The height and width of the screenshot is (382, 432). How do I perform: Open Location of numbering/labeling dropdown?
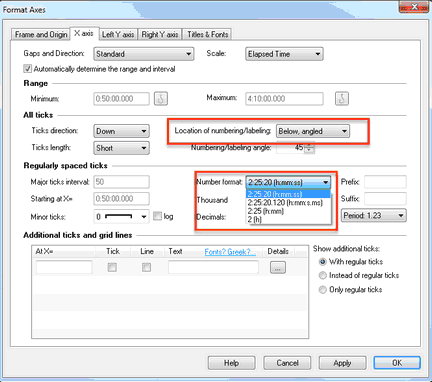point(313,131)
